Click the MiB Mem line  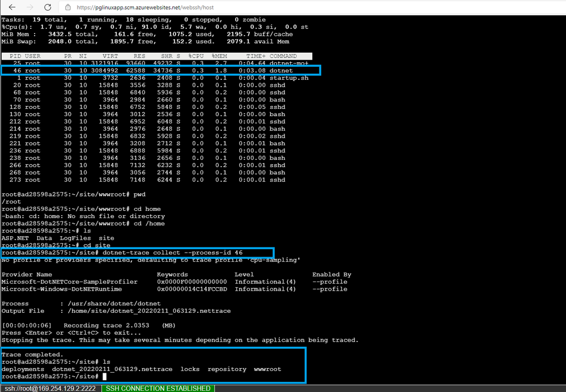(147, 35)
